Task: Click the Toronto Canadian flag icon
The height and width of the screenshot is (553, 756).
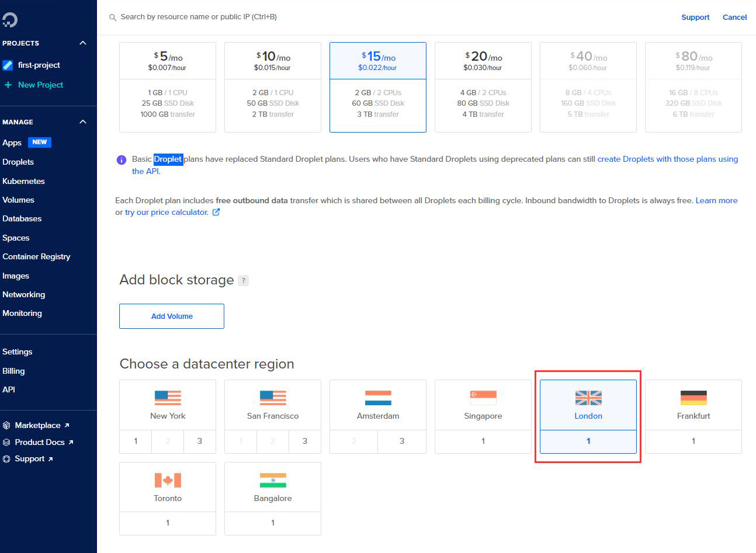Action: (x=168, y=480)
